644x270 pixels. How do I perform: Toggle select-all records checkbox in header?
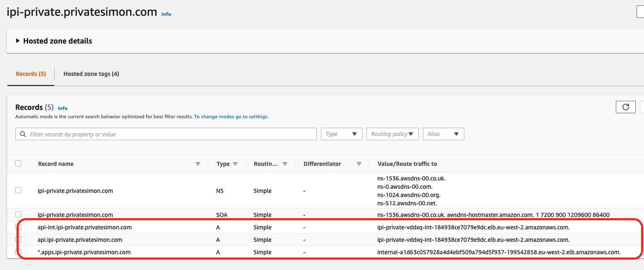[x=18, y=163]
